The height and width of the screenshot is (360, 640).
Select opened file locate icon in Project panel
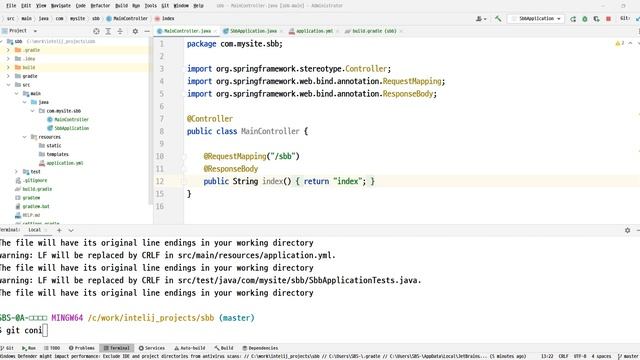pyautogui.click(x=96, y=31)
